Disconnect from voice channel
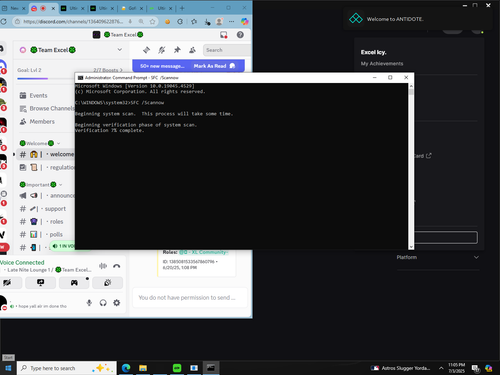The height and width of the screenshot is (375, 500). point(116,266)
